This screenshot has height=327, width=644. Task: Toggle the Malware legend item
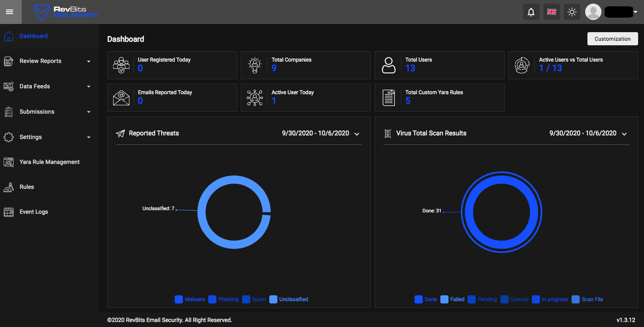190,299
